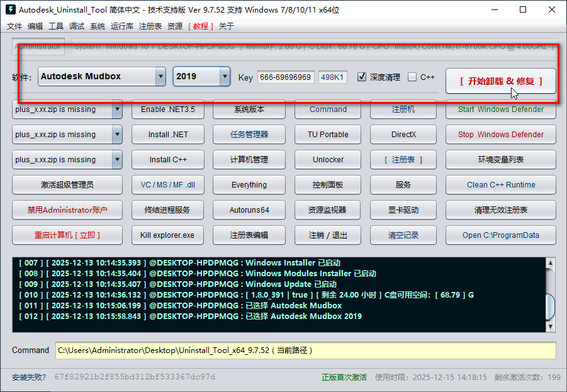Click the 显卡驱动 button
Viewport: 567px width, 392px height.
pyautogui.click(x=403, y=210)
